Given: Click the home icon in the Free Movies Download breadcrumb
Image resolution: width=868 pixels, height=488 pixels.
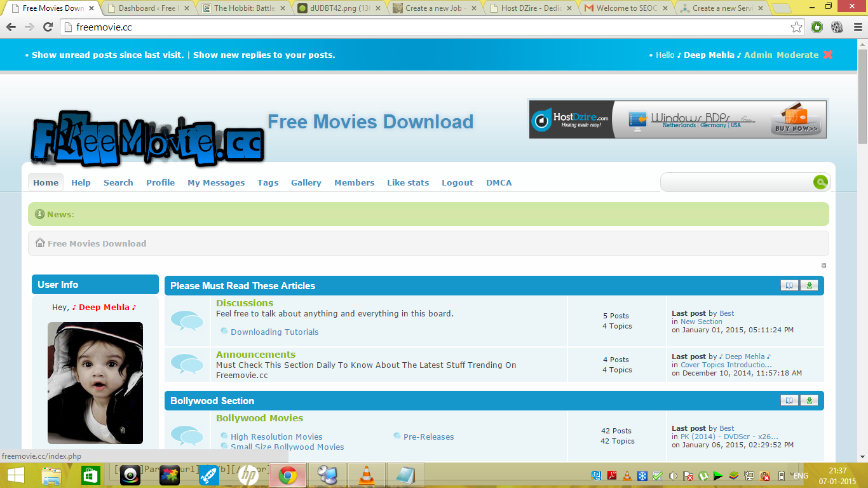Looking at the screenshot, I should coord(39,243).
